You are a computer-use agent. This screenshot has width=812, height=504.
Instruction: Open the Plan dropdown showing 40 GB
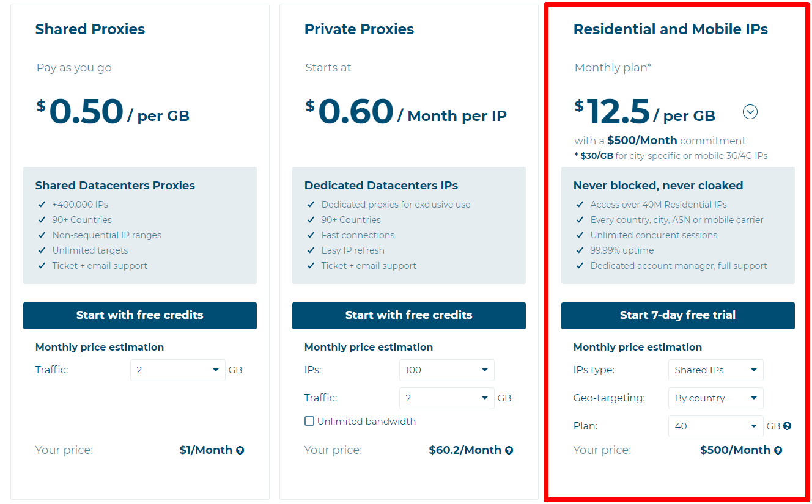click(716, 426)
